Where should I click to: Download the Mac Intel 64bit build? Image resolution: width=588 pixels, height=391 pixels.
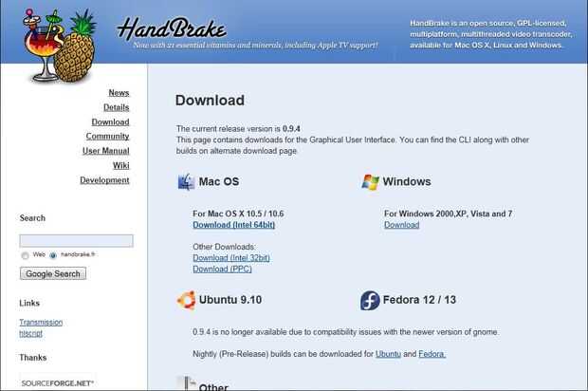[x=234, y=225]
